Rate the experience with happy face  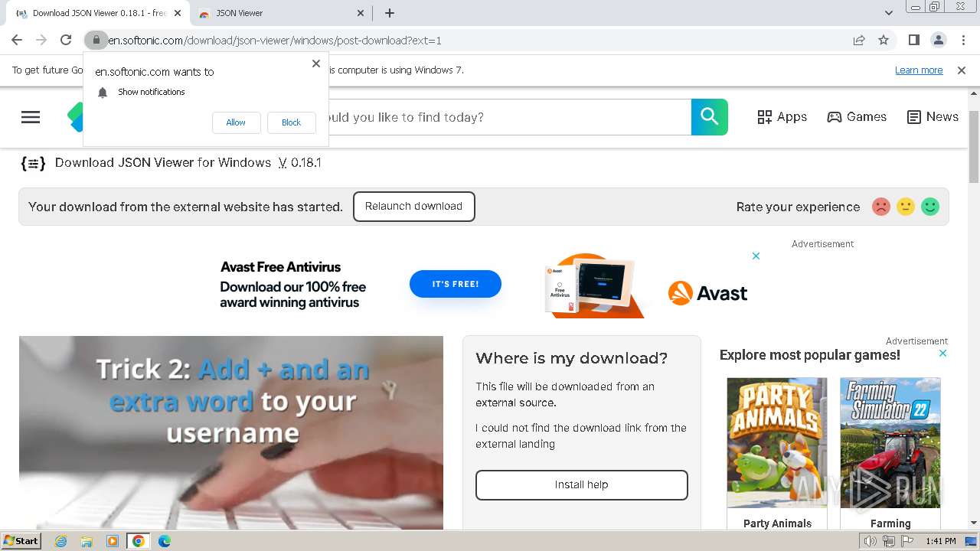(x=930, y=207)
